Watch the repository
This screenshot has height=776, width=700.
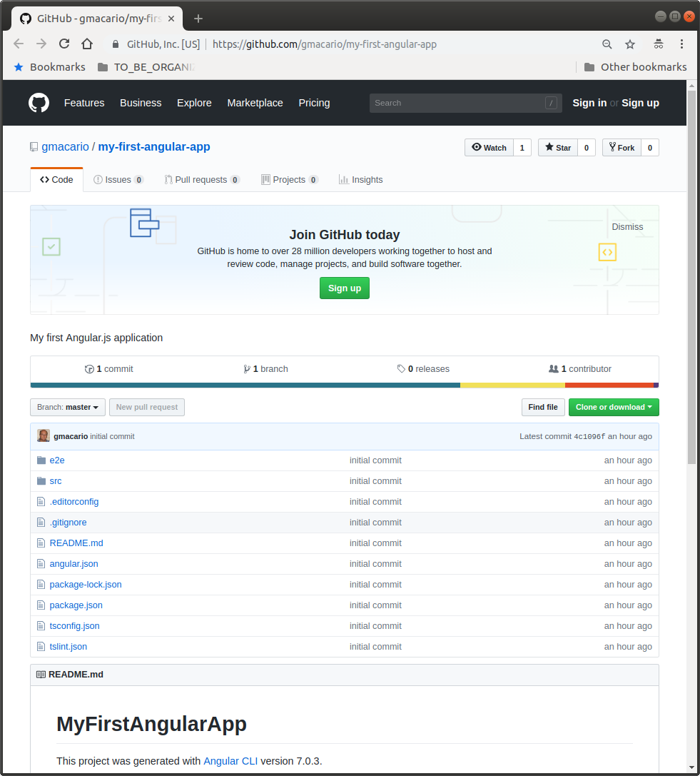coord(490,148)
